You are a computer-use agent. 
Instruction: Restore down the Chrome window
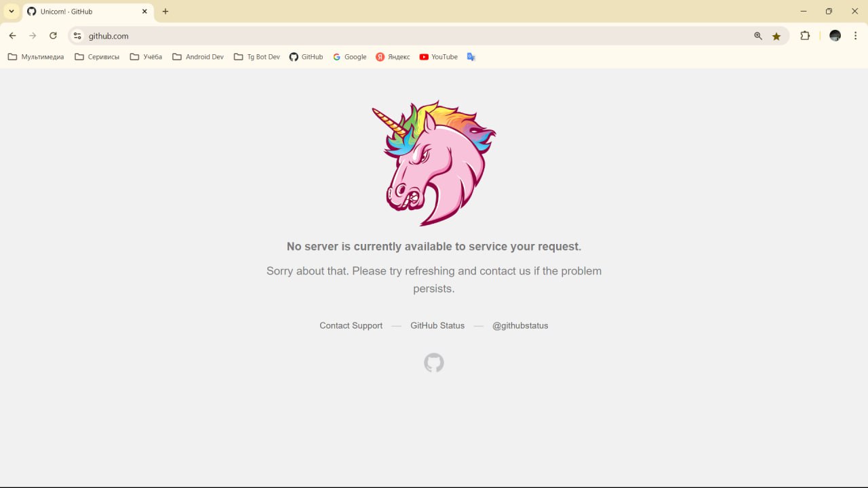pos(829,12)
